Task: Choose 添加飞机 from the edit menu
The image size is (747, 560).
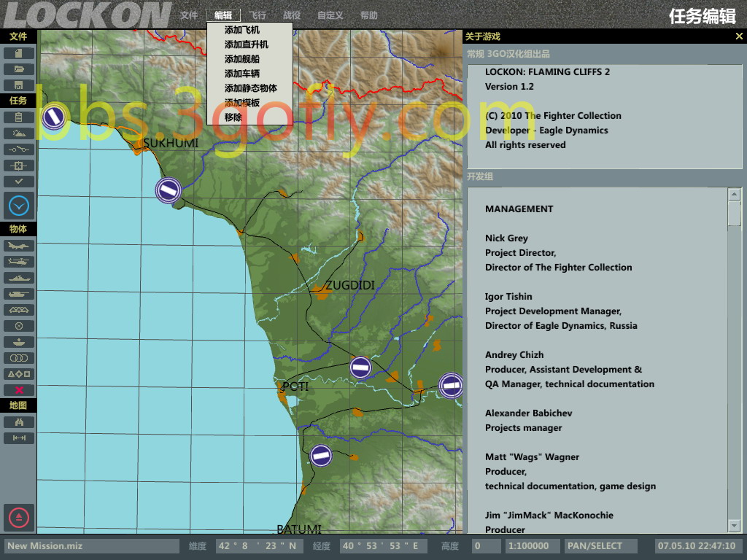Action: click(x=249, y=30)
